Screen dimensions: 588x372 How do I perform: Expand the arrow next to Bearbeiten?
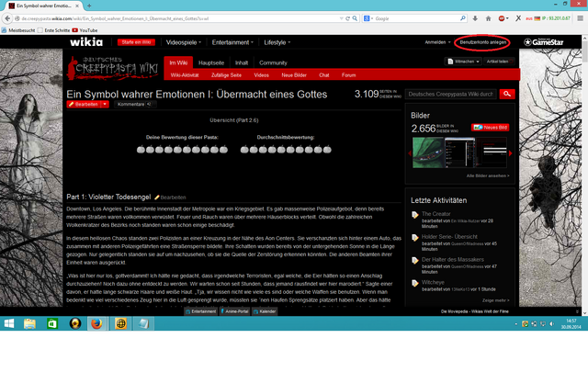(105, 104)
